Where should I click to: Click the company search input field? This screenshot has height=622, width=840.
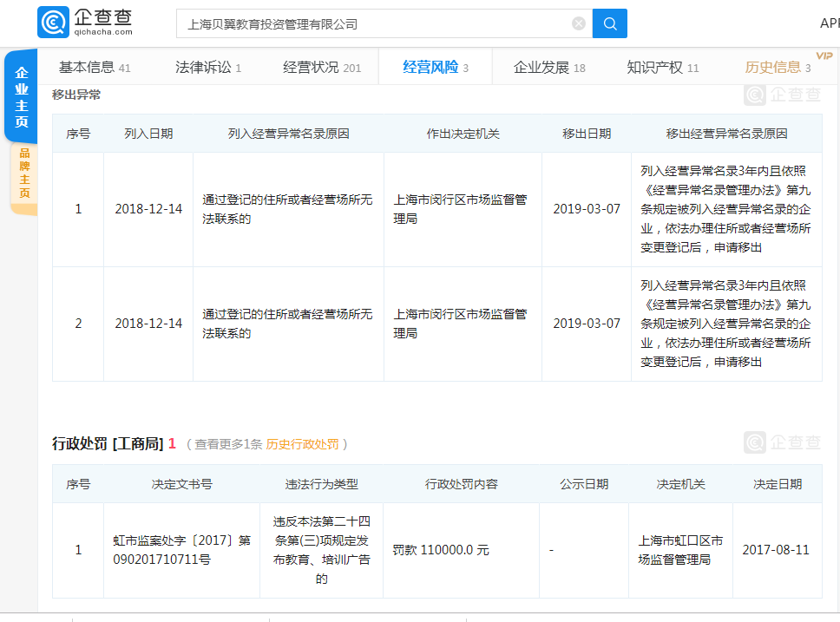click(384, 23)
